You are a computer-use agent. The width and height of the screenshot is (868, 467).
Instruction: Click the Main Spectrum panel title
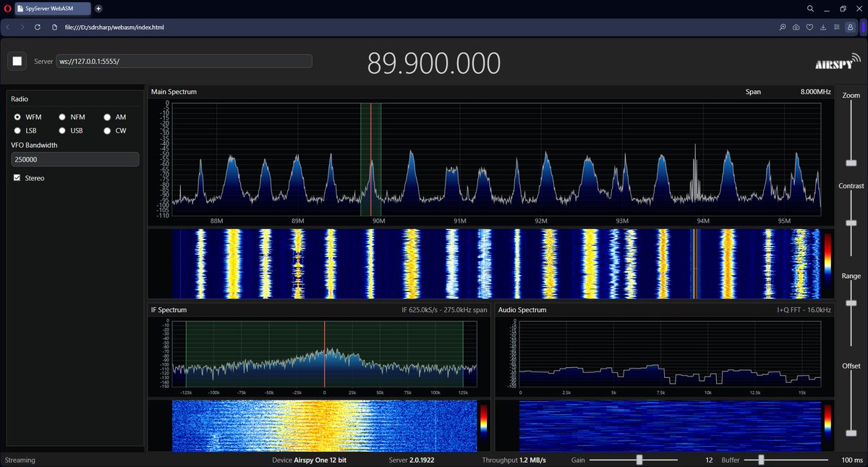tap(174, 92)
